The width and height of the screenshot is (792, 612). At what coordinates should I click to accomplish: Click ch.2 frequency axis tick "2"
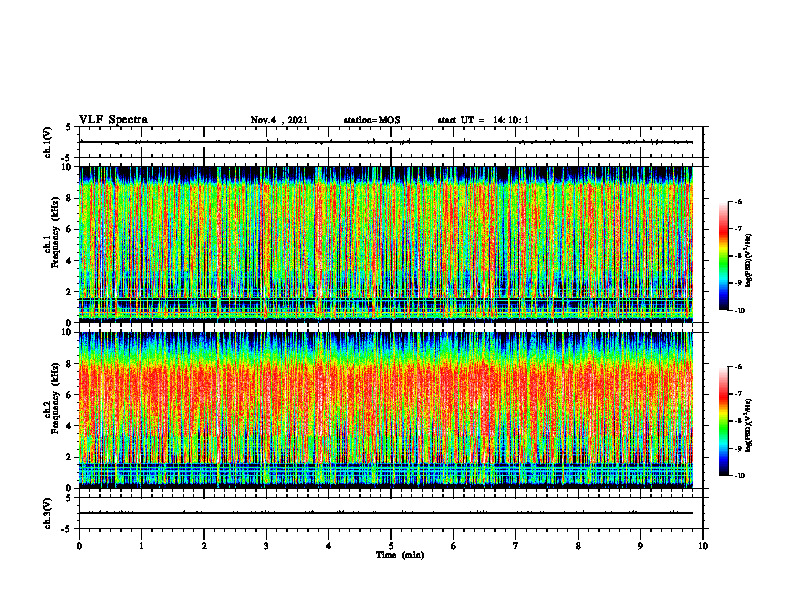tap(69, 457)
